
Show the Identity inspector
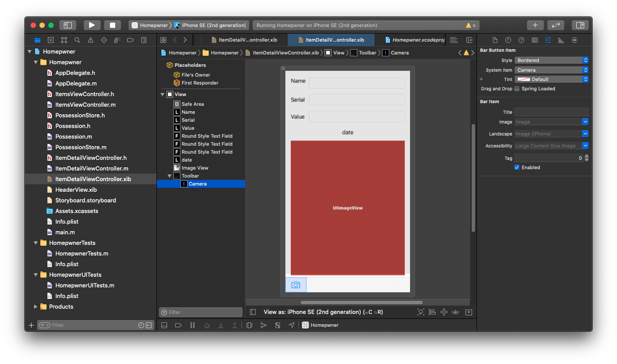[x=535, y=40]
